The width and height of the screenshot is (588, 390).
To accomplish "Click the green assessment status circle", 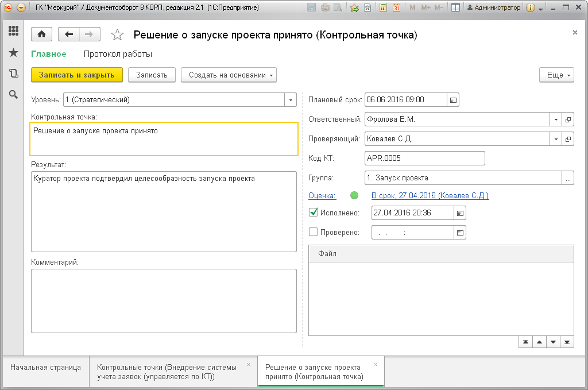I will (x=354, y=195).
